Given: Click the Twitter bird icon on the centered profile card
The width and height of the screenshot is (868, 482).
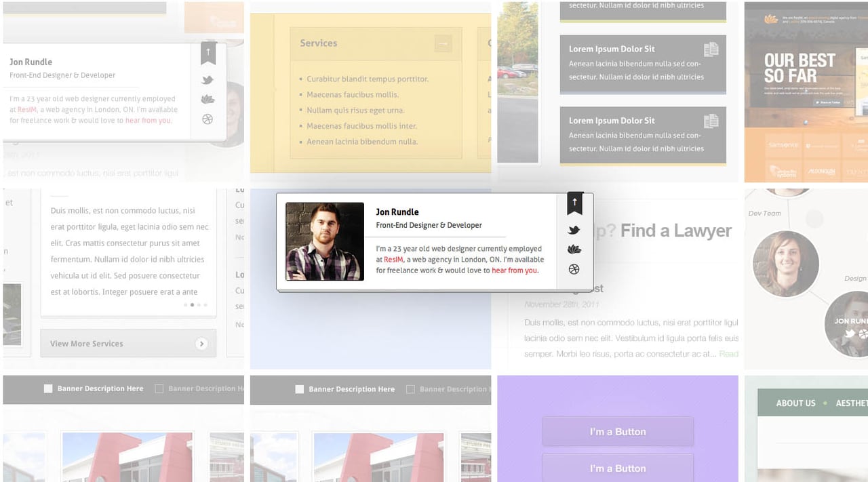Looking at the screenshot, I should (x=574, y=229).
